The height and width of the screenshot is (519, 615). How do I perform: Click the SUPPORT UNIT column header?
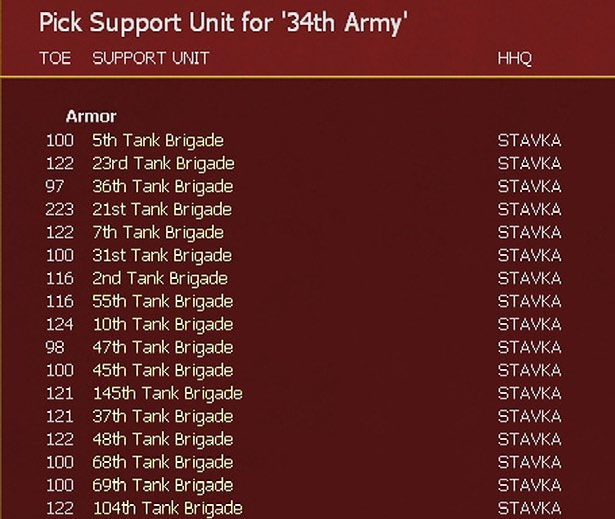151,58
